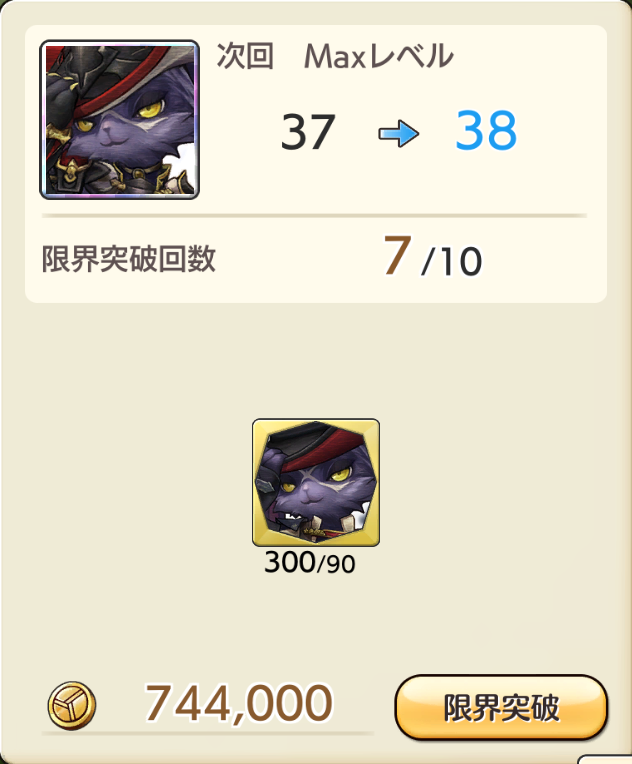Click the 限界突破回数 label

point(129,258)
